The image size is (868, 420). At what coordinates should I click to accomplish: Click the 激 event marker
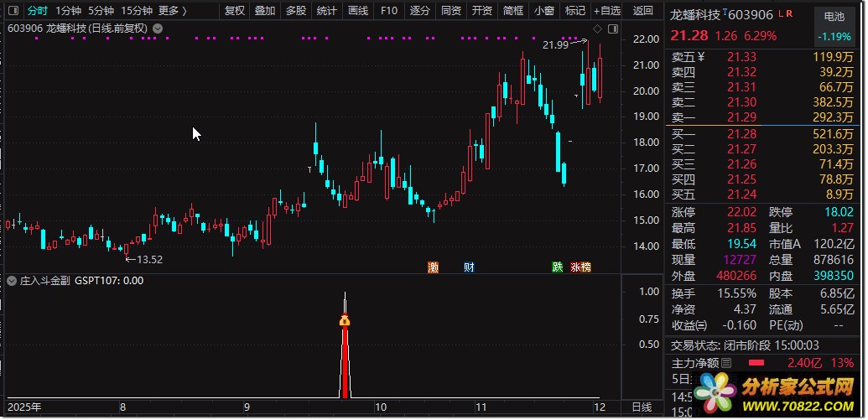(x=433, y=267)
